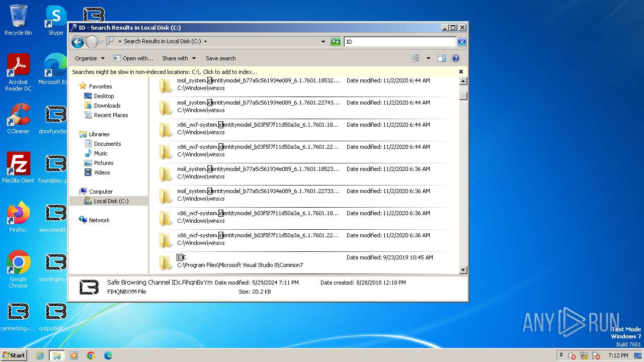644x362 pixels.
Task: Dismiss the info bar with its X
Action: click(x=461, y=72)
